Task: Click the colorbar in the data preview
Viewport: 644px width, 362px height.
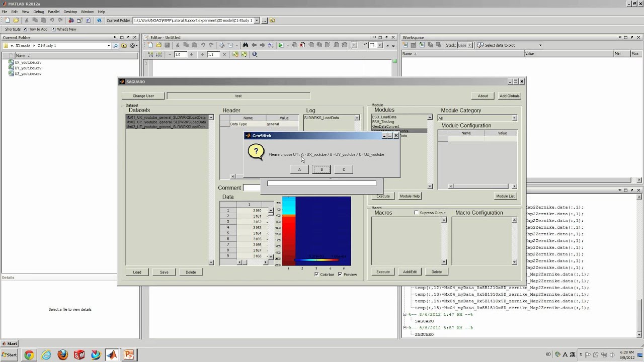Action: [x=316, y=260]
